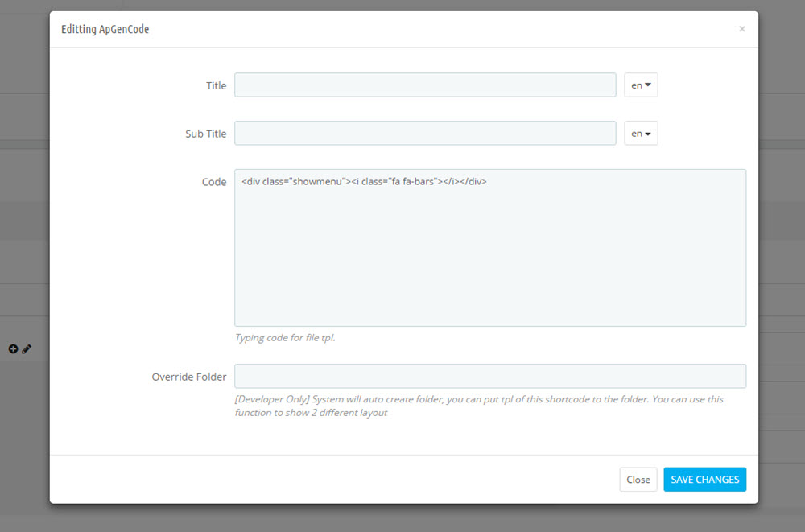
Task: Click the 'Editting ApGenCode' dialog title
Action: 105,29
